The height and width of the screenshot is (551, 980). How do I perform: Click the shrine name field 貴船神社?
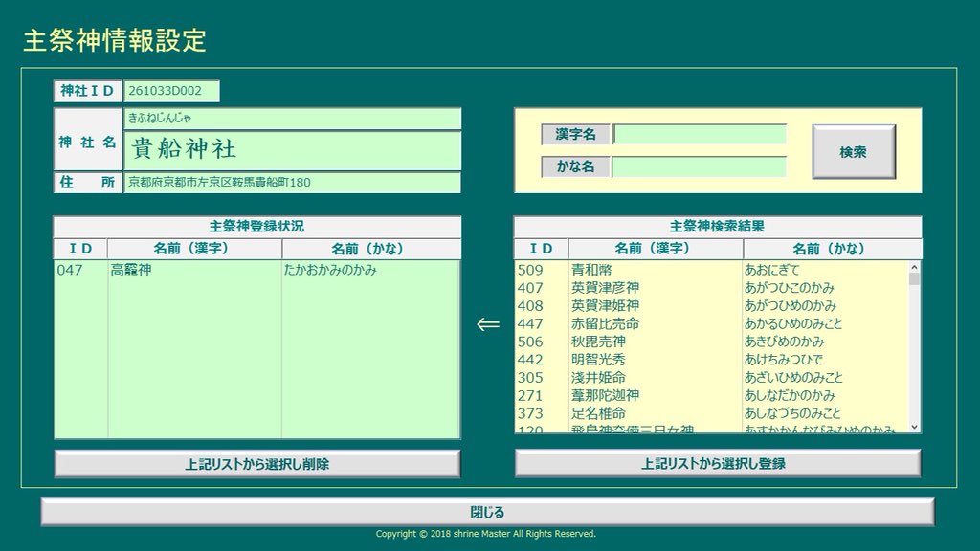click(293, 149)
